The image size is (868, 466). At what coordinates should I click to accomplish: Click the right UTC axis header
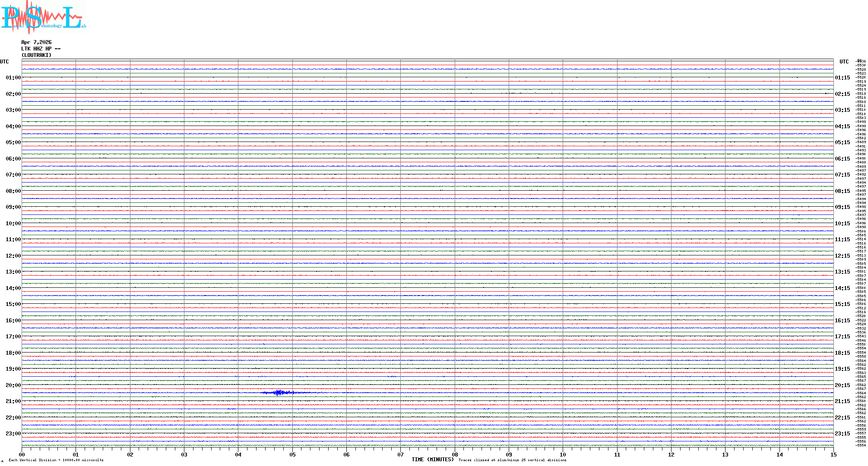click(844, 62)
